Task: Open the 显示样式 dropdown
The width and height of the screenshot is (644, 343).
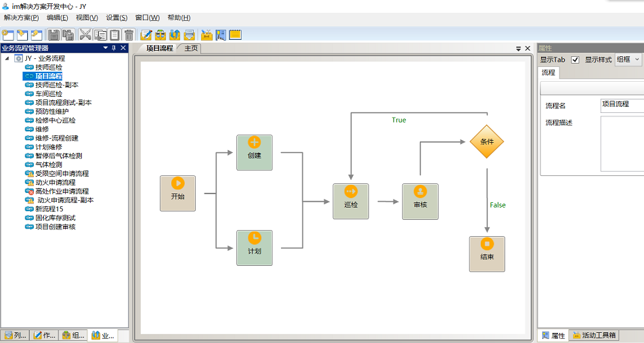Action: tap(628, 60)
